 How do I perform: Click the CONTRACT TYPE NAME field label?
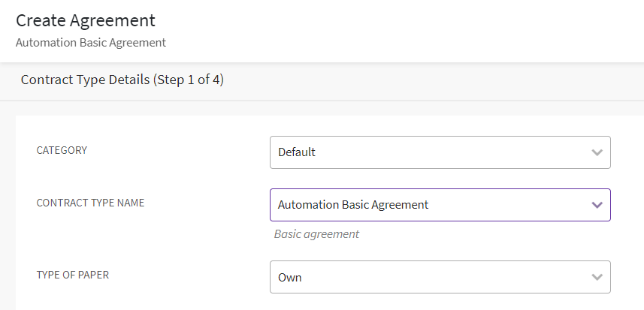[x=90, y=203]
